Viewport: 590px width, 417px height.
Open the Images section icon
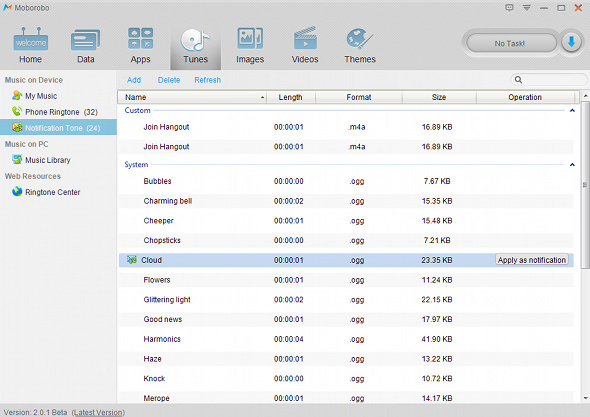(250, 38)
